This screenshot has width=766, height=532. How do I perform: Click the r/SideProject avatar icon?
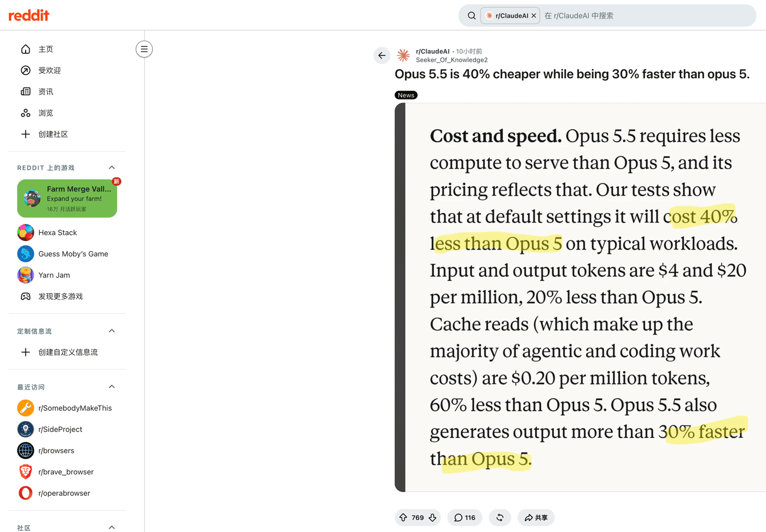26,429
